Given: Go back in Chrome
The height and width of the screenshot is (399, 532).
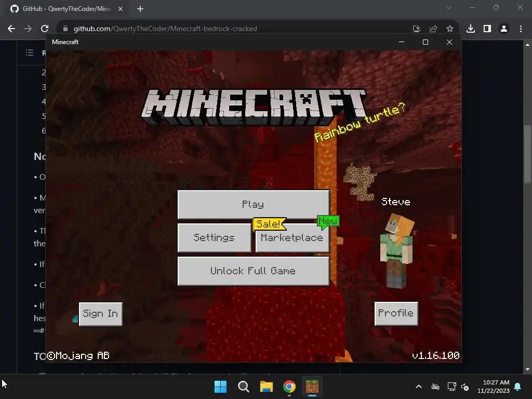Looking at the screenshot, I should tap(11, 29).
